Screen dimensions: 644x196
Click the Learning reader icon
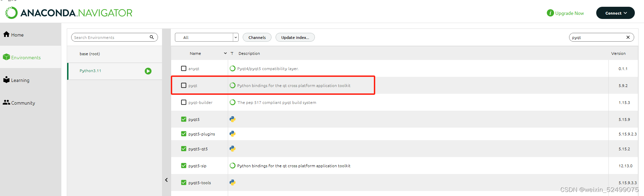6,80
